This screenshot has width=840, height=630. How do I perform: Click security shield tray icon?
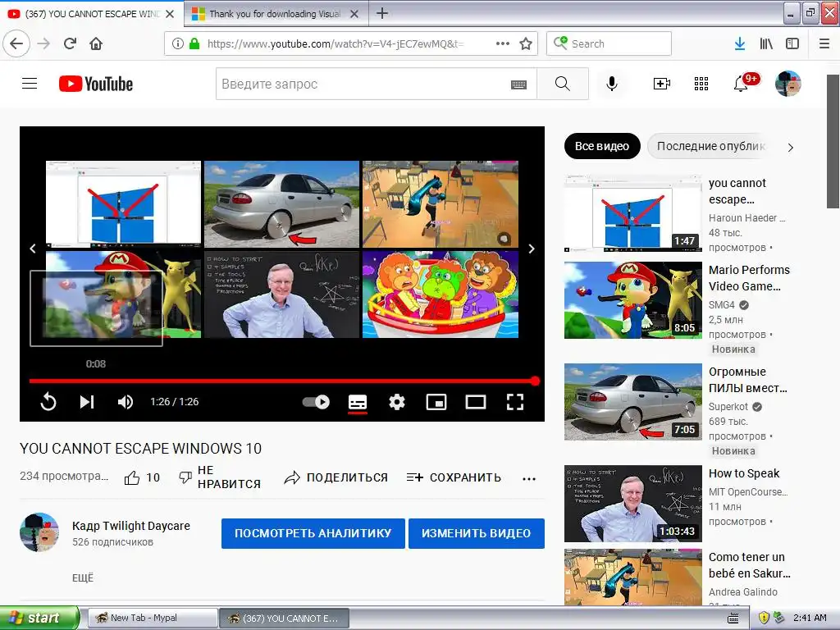pyautogui.click(x=764, y=618)
